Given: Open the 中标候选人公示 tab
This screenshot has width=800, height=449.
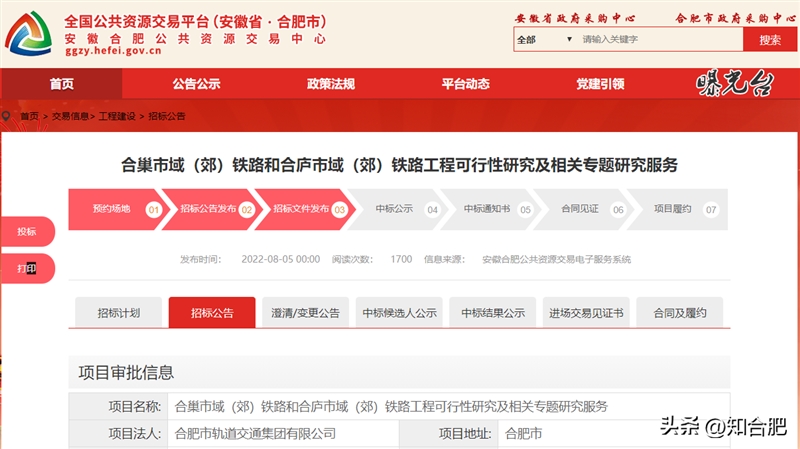Looking at the screenshot, I should tap(399, 313).
